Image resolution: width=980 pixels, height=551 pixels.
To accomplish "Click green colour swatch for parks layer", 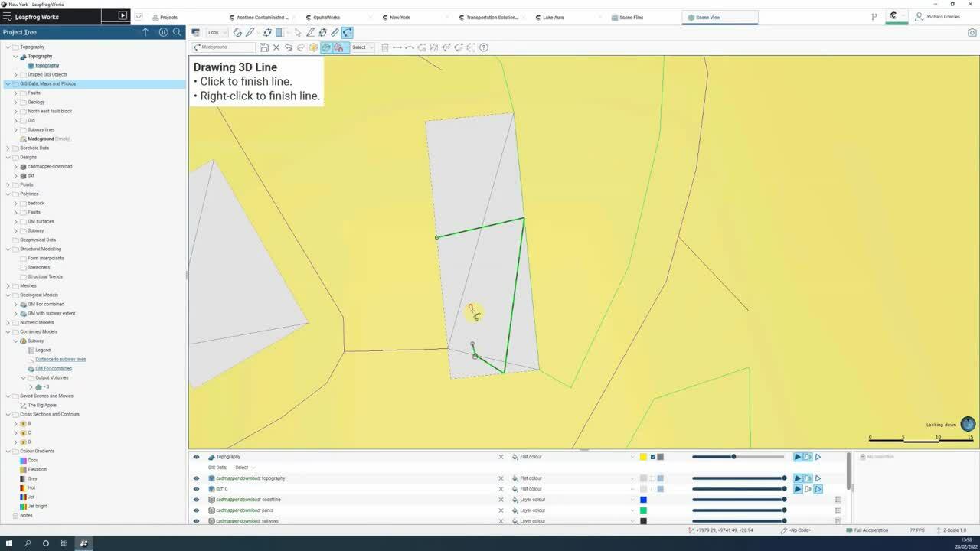I will [x=643, y=510].
